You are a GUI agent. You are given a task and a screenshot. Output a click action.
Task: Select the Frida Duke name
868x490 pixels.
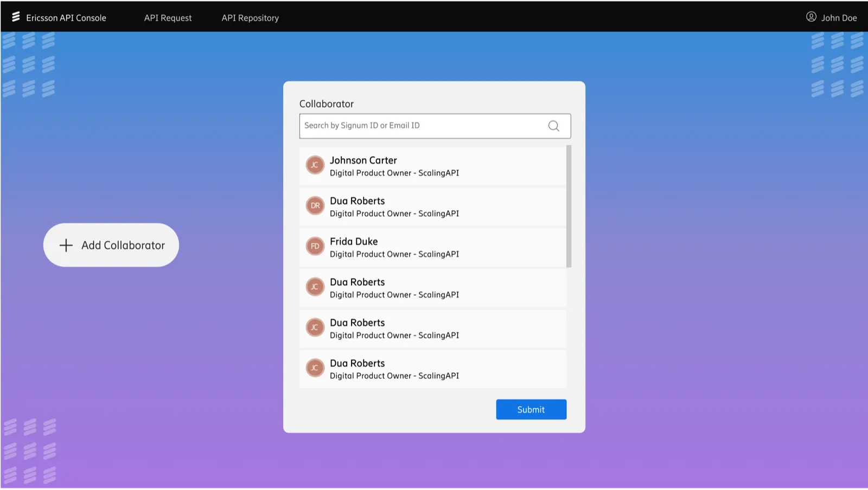pos(354,242)
